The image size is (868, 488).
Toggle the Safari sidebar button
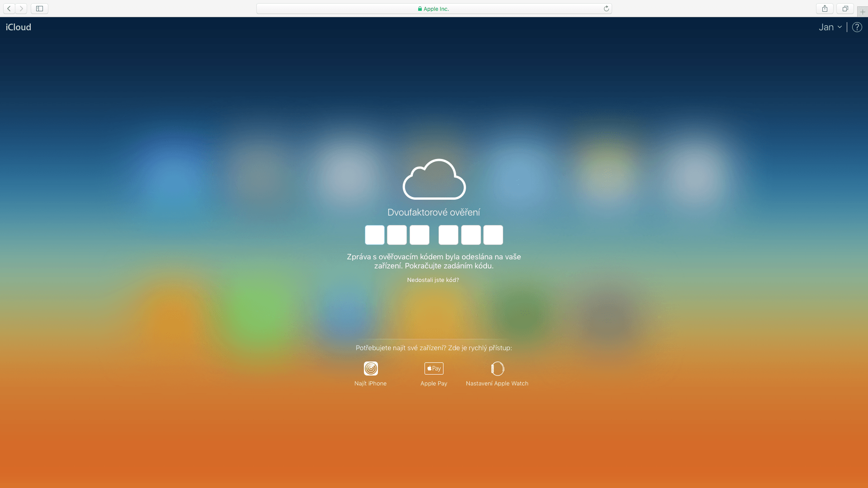[x=39, y=9]
